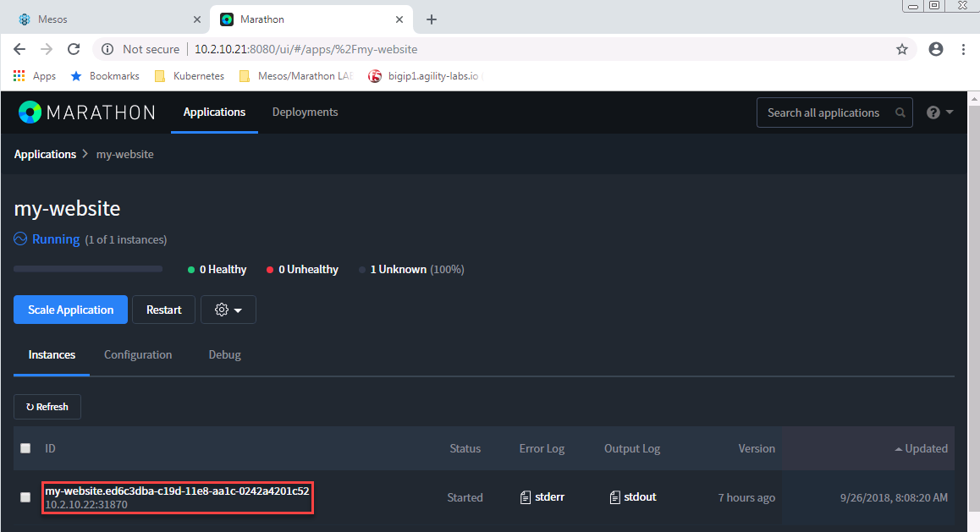Close the Marathon browser tab
The width and height of the screenshot is (980, 532).
click(x=399, y=19)
